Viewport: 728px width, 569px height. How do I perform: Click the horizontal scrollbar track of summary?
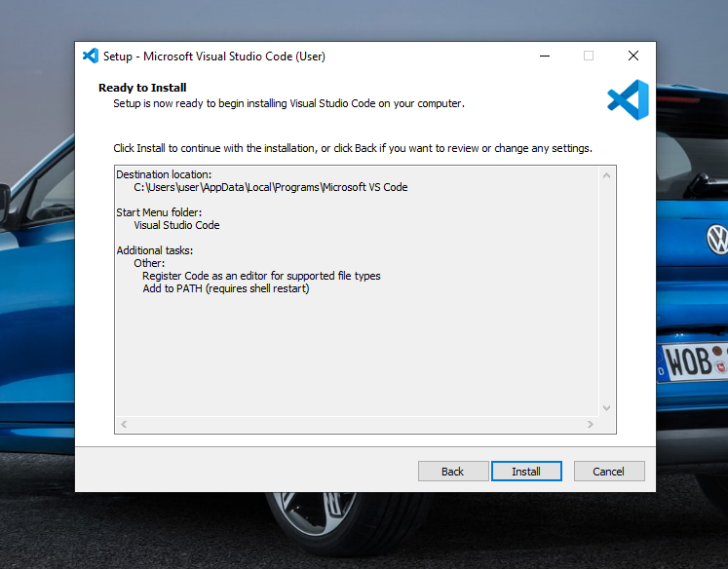point(357,425)
